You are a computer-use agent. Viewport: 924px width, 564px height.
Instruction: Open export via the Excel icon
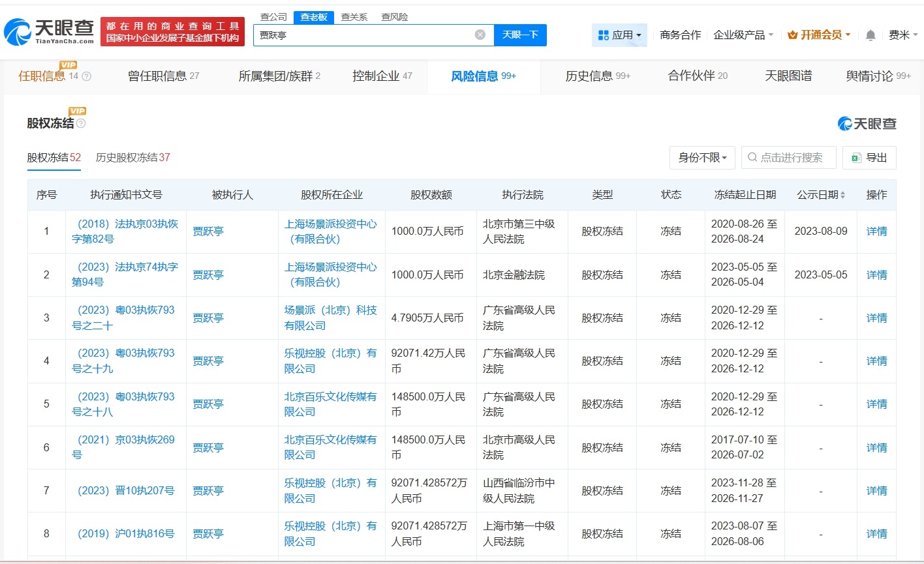(x=857, y=157)
